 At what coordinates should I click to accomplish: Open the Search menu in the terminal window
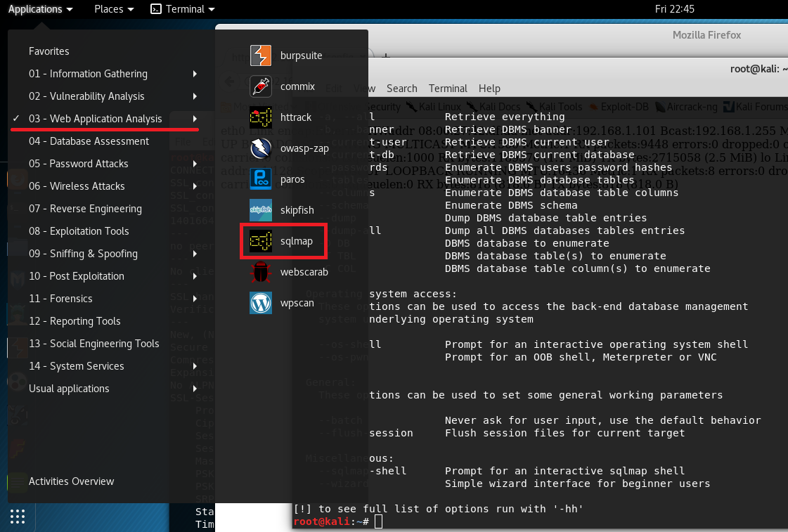[401, 89]
